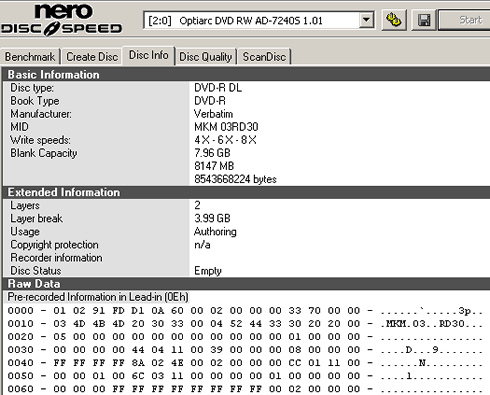Select the 3.99 GB layer break value

coord(212,218)
